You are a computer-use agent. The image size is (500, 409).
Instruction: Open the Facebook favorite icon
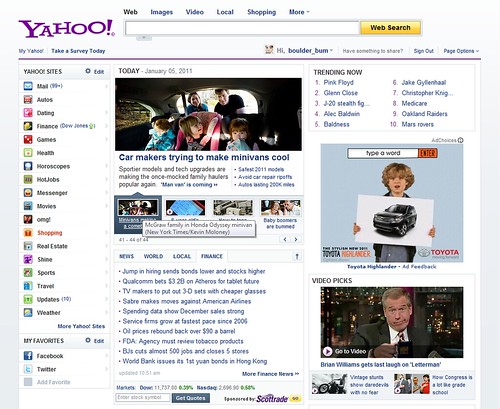pyautogui.click(x=28, y=356)
